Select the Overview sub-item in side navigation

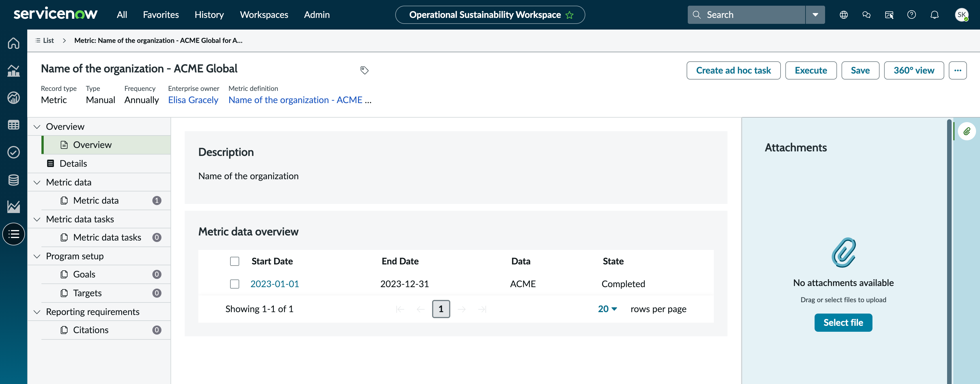pyautogui.click(x=106, y=145)
